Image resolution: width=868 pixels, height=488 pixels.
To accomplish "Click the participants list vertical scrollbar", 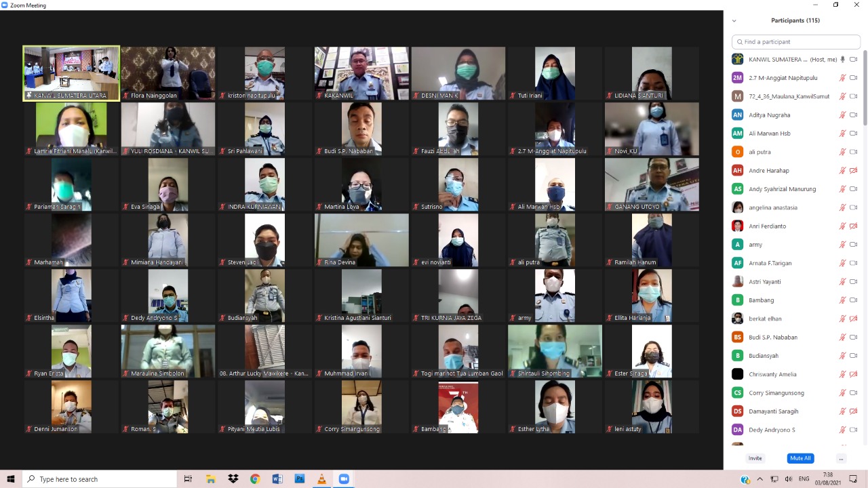I will [x=864, y=88].
